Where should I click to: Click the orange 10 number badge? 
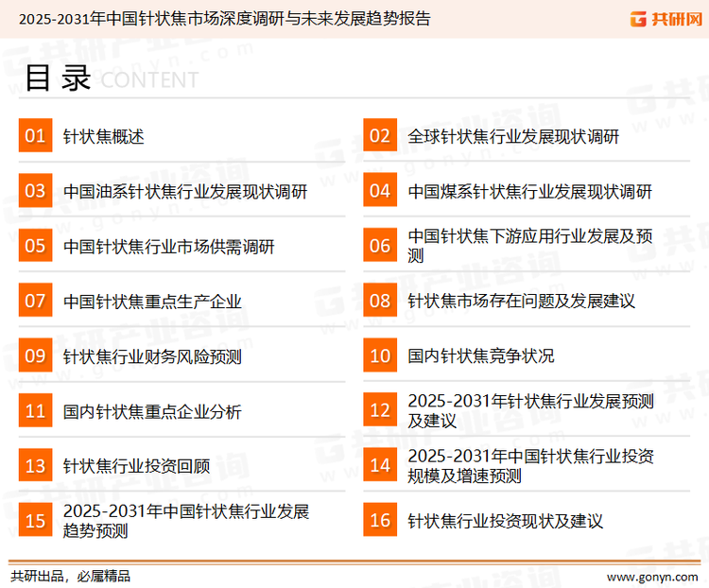pos(380,356)
